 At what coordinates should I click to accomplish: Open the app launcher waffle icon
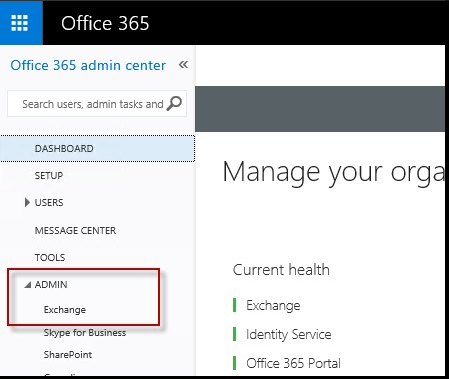[20, 23]
